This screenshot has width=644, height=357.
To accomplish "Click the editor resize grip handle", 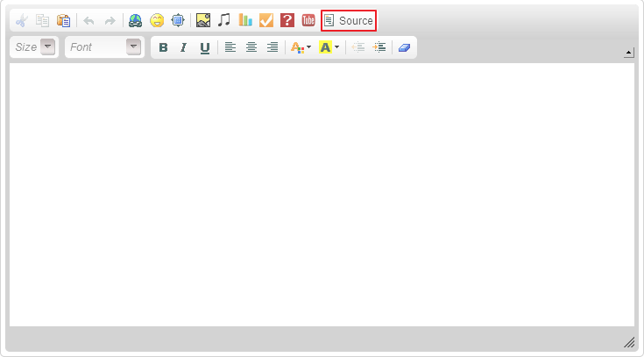I will pos(629,342).
